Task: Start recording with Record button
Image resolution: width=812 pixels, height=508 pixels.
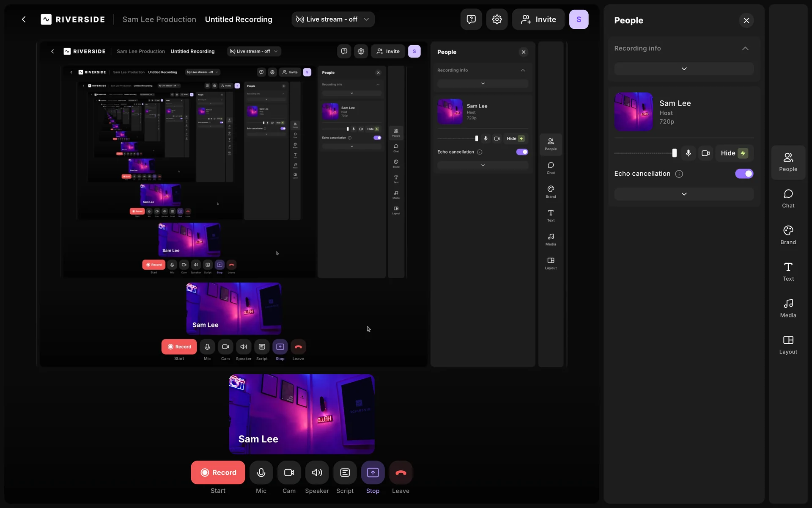Action: (218, 472)
